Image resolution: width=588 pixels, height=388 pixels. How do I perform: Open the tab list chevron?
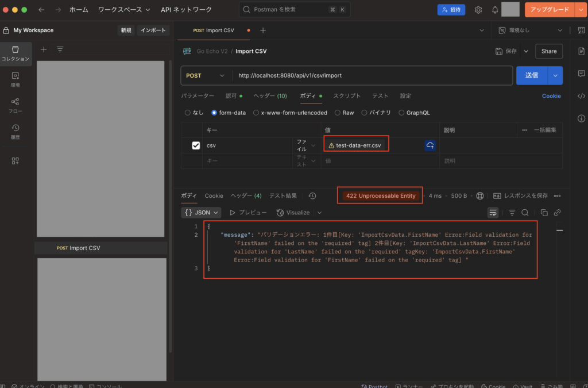(x=482, y=30)
